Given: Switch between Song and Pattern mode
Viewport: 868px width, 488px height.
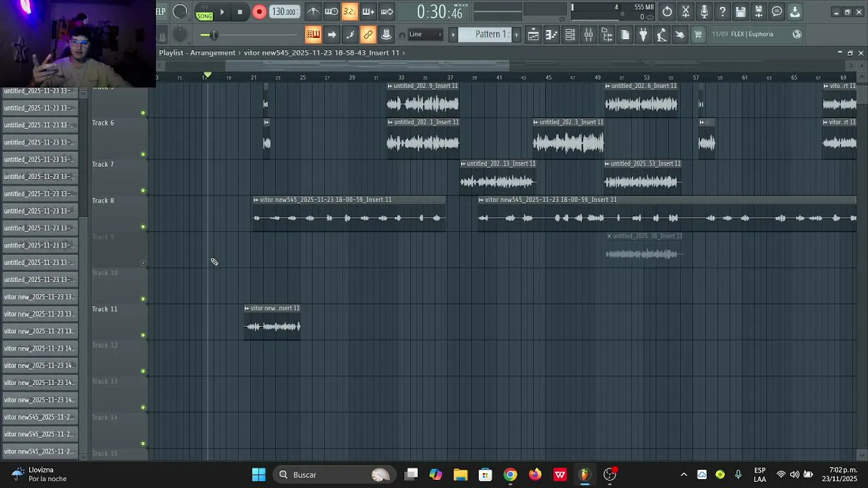Looking at the screenshot, I should coord(204,12).
